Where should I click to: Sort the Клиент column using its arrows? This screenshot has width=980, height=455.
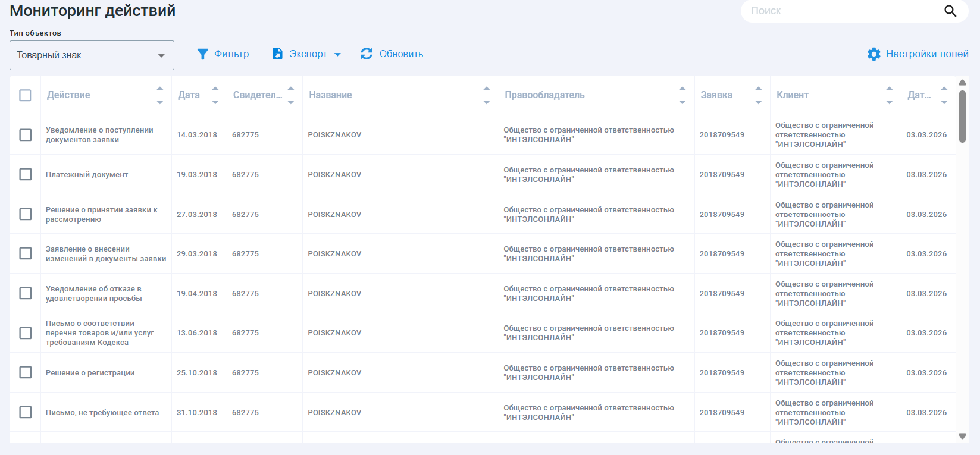pyautogui.click(x=889, y=95)
